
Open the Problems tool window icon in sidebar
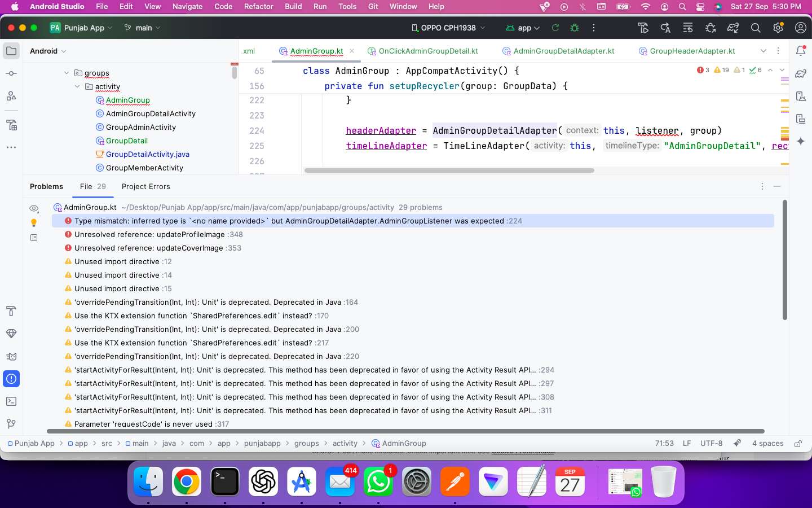(11, 379)
